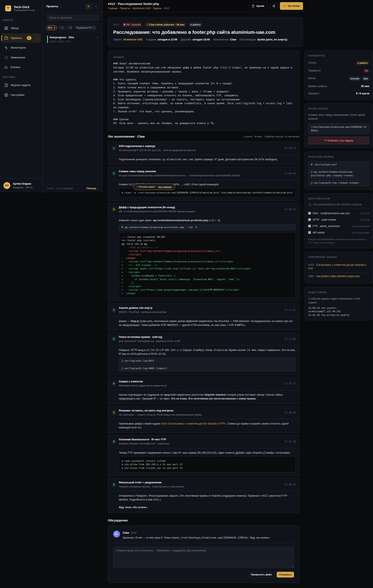Focus the Поиск по проектам search field
The height and width of the screenshot is (588, 373).
(x=73, y=18)
